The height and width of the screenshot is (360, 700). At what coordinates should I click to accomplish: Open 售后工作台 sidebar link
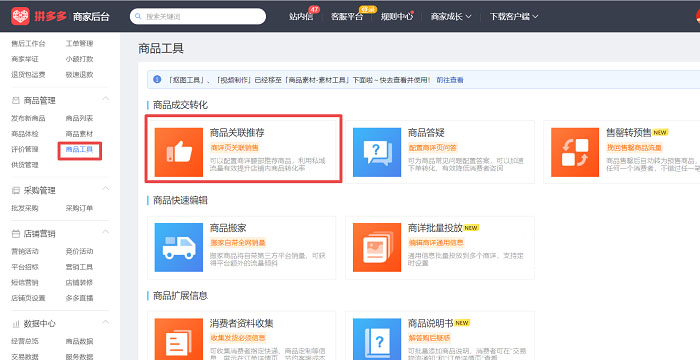[x=28, y=44]
